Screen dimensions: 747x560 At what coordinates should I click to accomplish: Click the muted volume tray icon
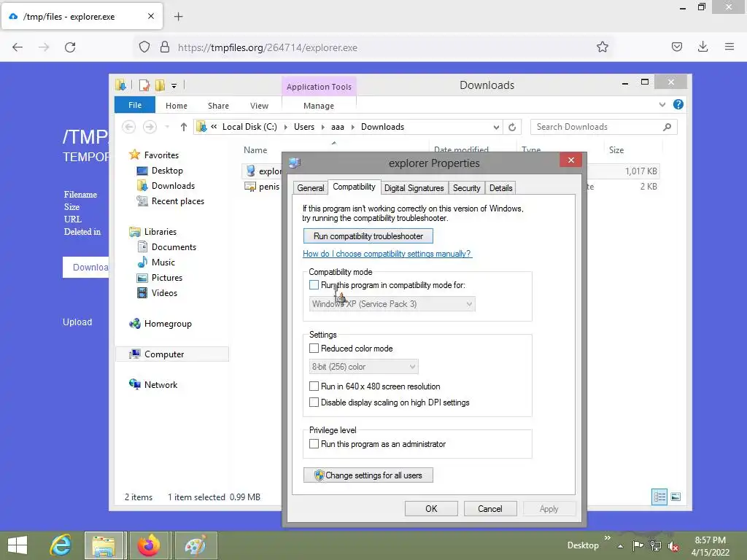pos(673,546)
